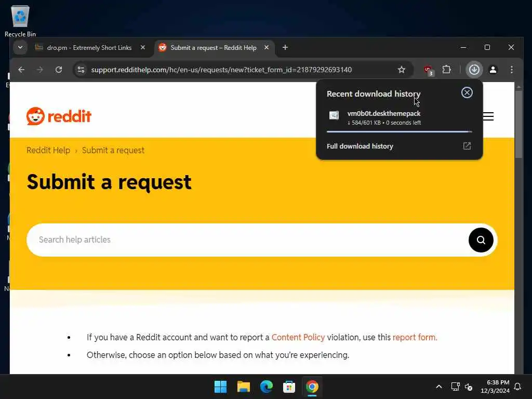
Task: Open a new browser tab
Action: click(x=285, y=47)
